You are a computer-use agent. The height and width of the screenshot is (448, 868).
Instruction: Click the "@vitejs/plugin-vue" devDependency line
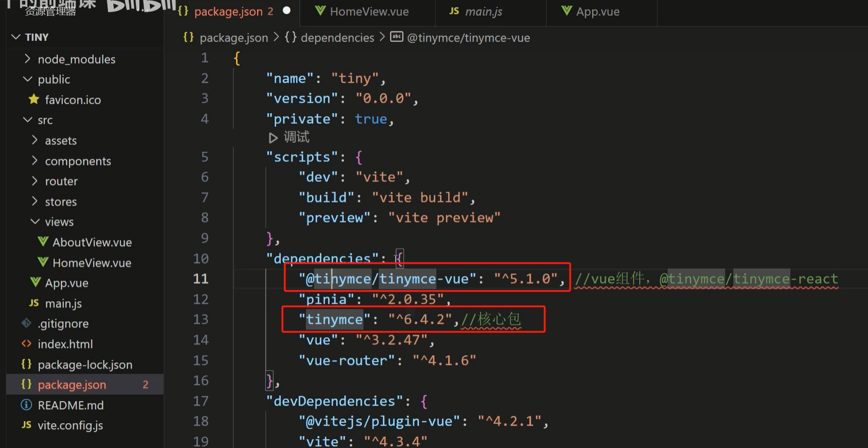pyautogui.click(x=423, y=421)
